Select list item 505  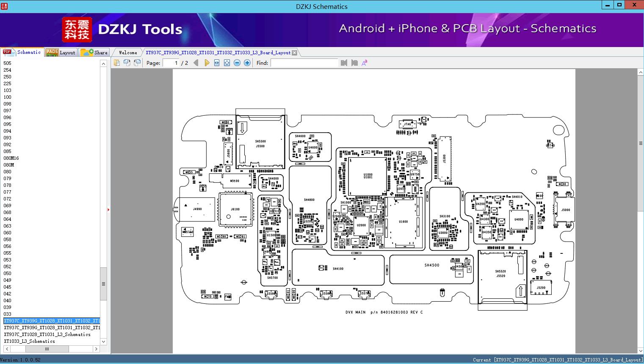point(8,63)
